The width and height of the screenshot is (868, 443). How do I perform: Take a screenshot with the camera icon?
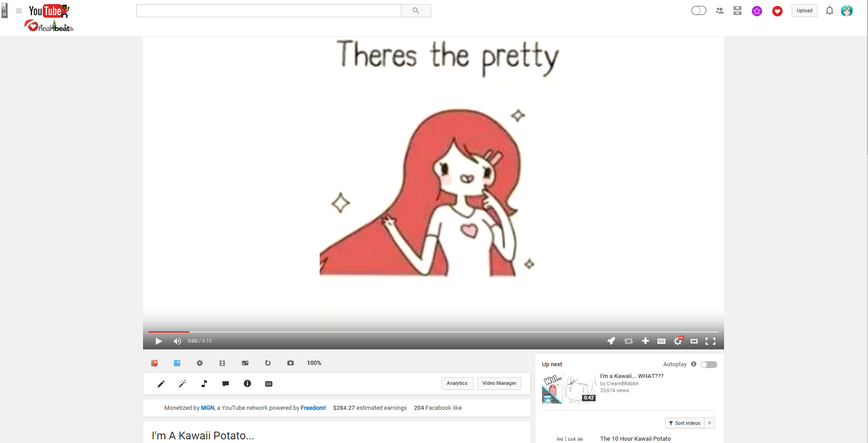(291, 363)
